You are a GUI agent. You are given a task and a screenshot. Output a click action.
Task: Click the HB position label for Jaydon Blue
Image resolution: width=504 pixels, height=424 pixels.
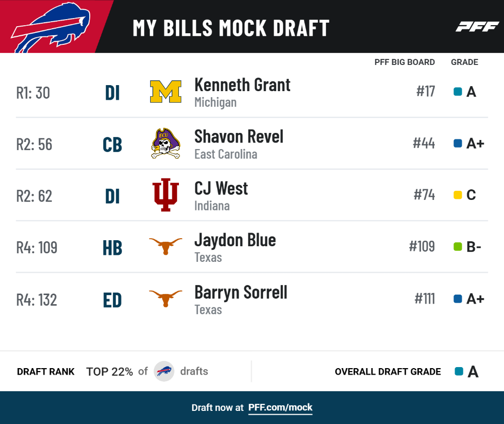click(112, 248)
